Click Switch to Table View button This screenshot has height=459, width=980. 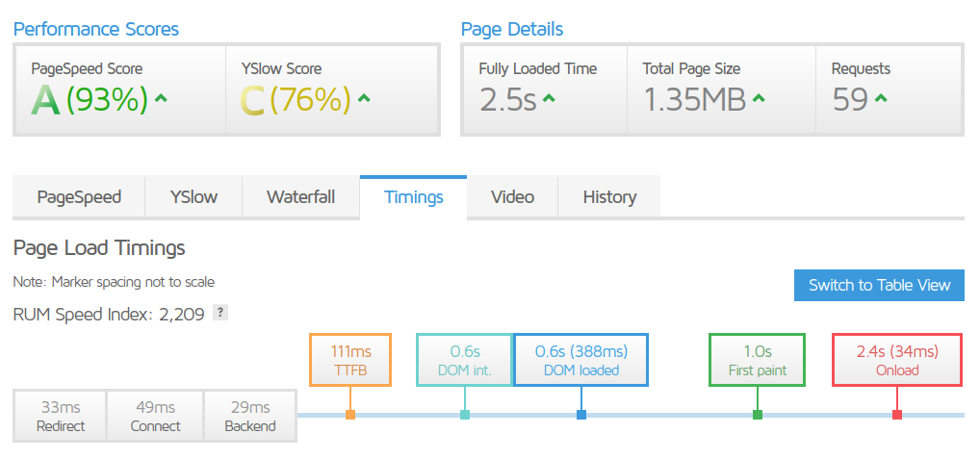(x=879, y=285)
